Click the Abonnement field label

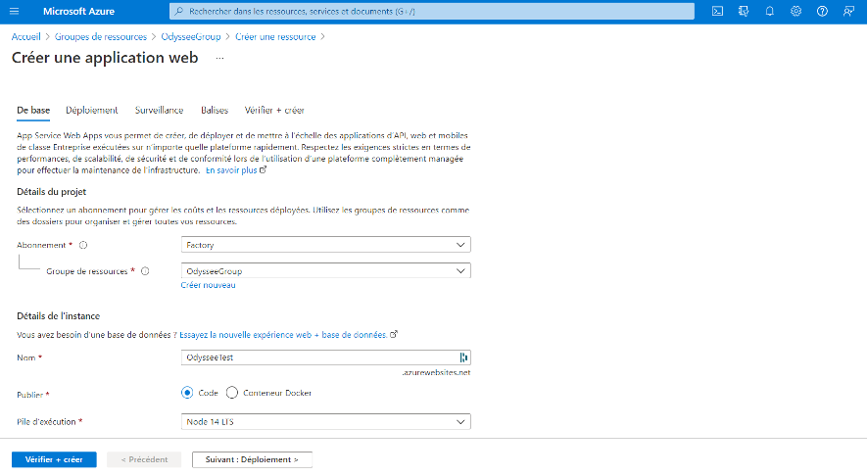tap(41, 245)
